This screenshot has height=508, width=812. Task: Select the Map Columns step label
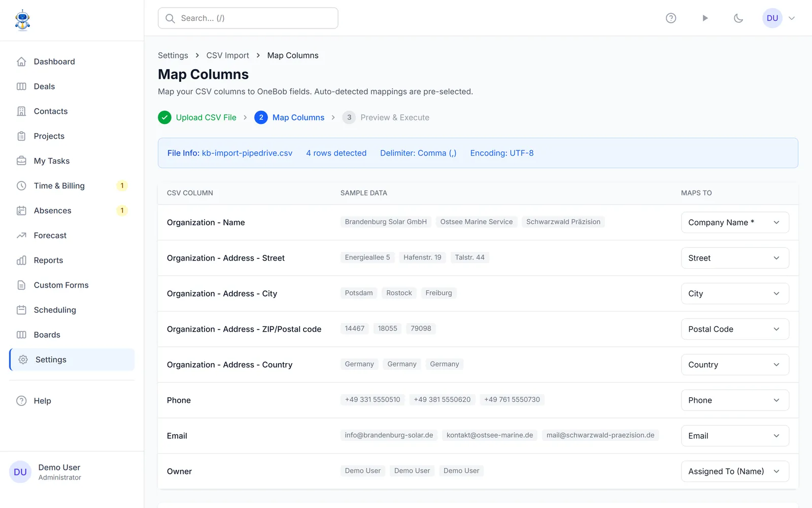[x=298, y=117]
